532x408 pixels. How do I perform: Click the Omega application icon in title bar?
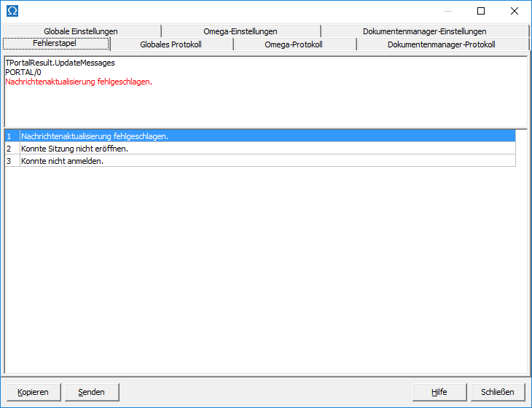pyautogui.click(x=12, y=11)
